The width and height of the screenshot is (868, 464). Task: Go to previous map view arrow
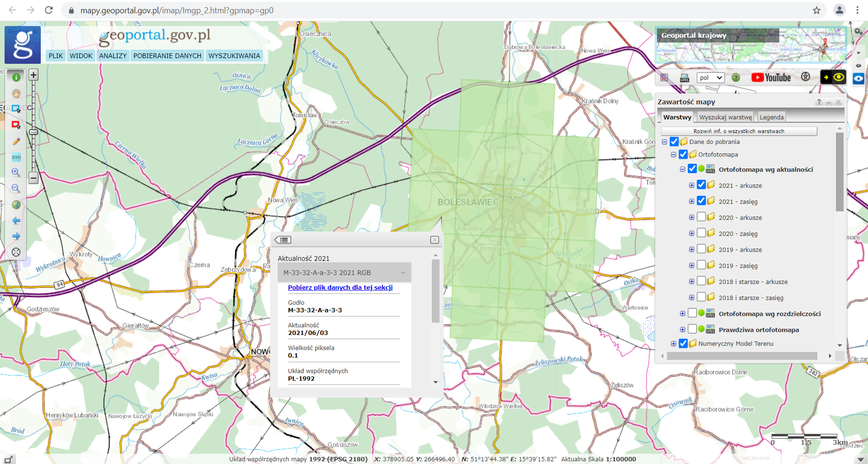click(x=16, y=221)
